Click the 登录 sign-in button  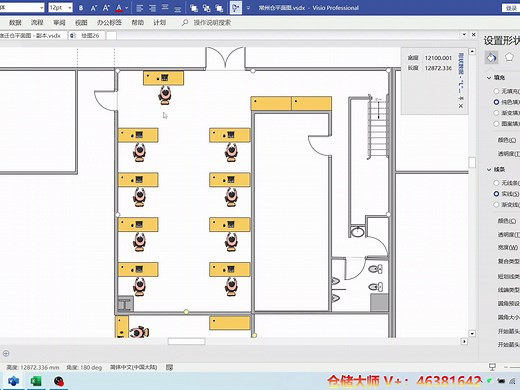511,8
